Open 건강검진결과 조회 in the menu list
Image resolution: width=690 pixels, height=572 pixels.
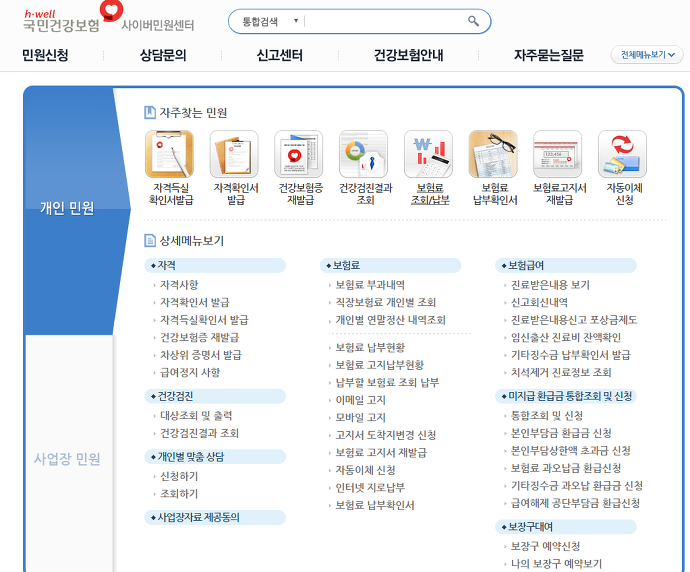coord(199,433)
